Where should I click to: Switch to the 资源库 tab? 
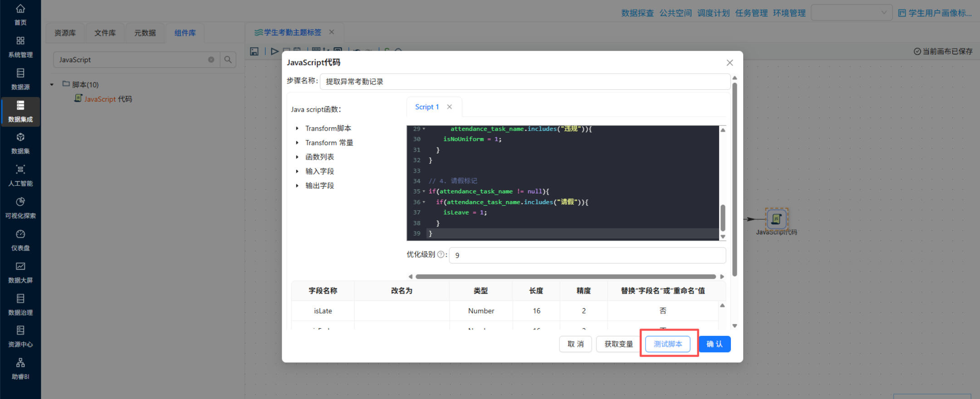pyautogui.click(x=65, y=33)
